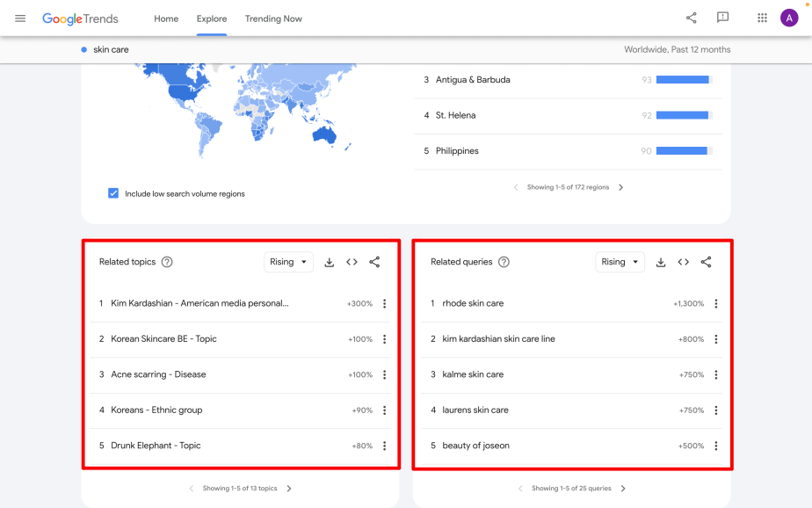Click the Kim Kardashian topic link
812x508 pixels.
pos(199,303)
